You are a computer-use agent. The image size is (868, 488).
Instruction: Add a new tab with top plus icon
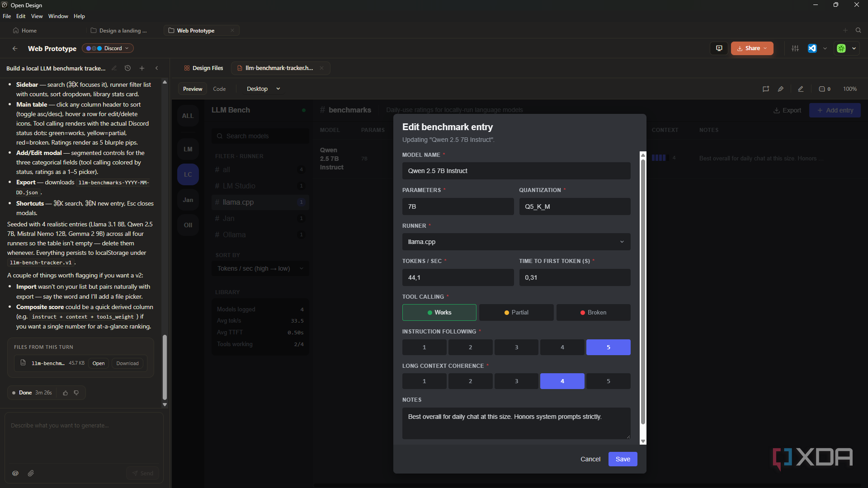click(x=845, y=30)
